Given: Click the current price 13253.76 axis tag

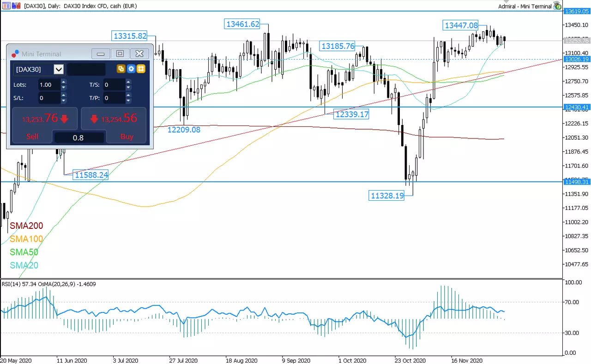Looking at the screenshot, I should pos(577,41).
